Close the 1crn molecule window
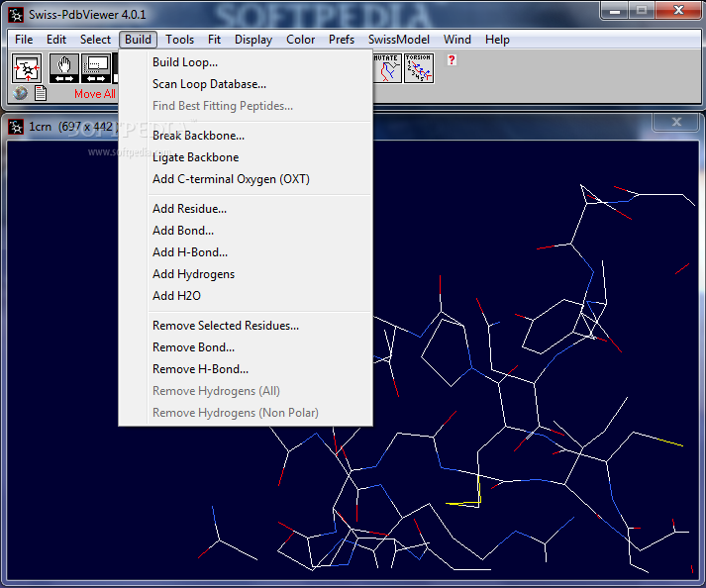Image resolution: width=706 pixels, height=588 pixels. (x=676, y=122)
